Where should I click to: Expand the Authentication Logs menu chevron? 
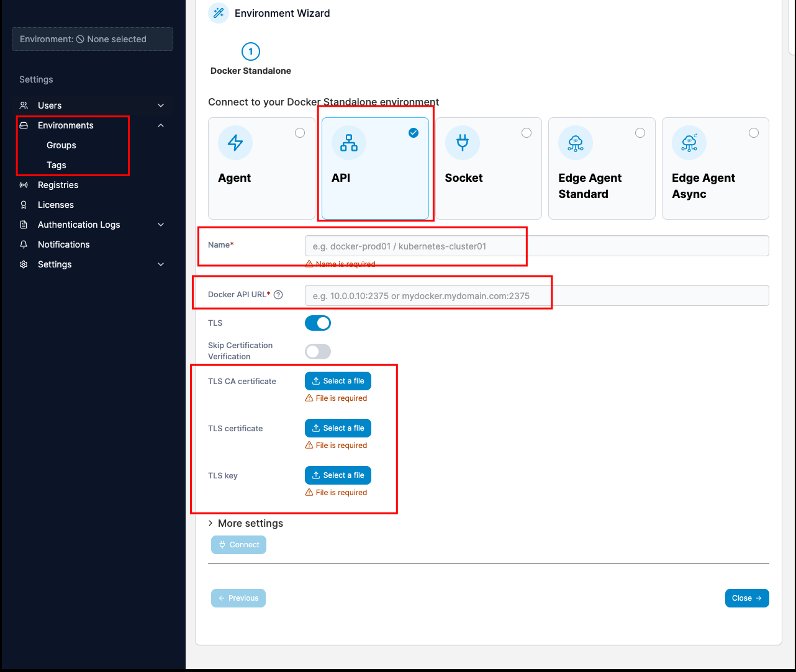pyautogui.click(x=161, y=225)
